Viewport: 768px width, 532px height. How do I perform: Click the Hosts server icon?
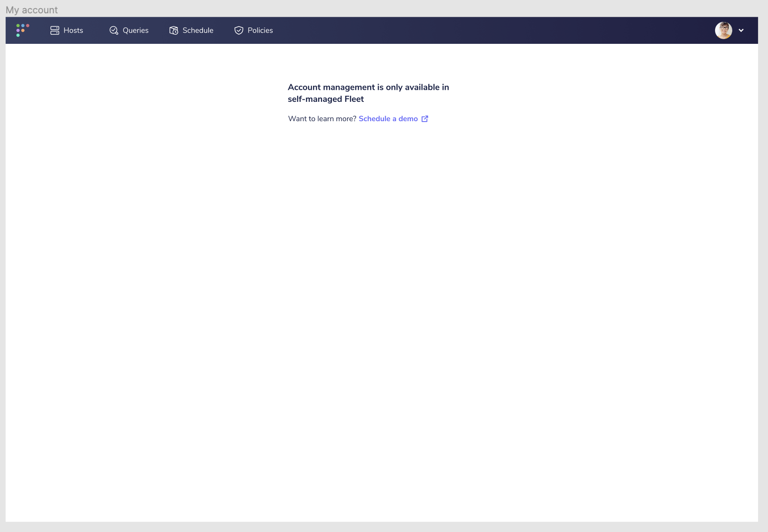coord(55,30)
